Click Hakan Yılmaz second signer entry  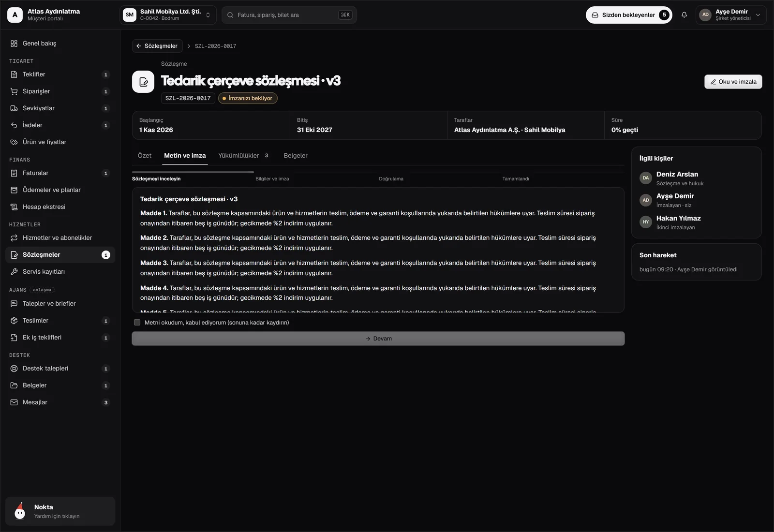pos(697,222)
